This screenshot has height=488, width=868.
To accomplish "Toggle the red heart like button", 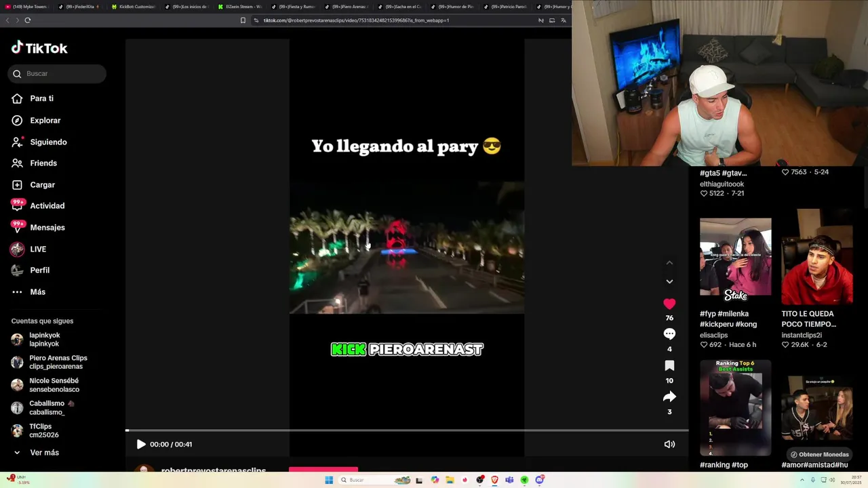I will (x=669, y=304).
